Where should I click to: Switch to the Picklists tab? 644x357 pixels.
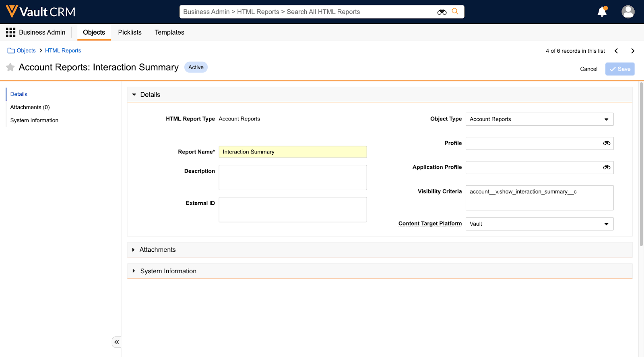point(130,32)
